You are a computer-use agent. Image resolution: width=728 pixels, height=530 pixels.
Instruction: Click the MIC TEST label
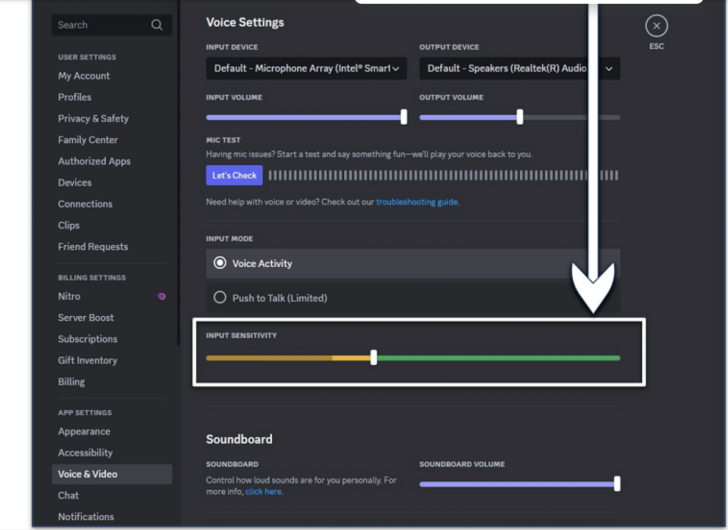click(223, 140)
